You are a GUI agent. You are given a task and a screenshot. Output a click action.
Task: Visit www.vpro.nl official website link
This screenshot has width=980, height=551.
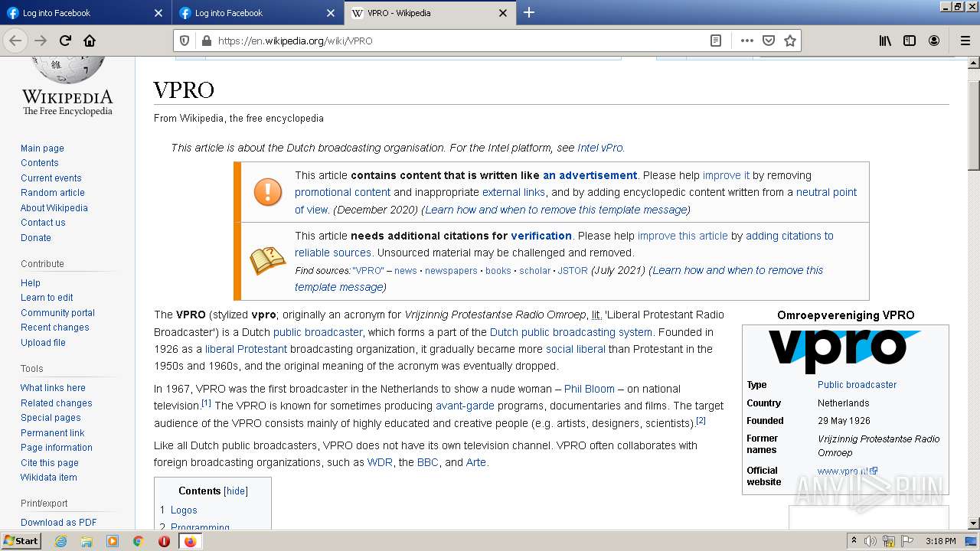click(843, 471)
